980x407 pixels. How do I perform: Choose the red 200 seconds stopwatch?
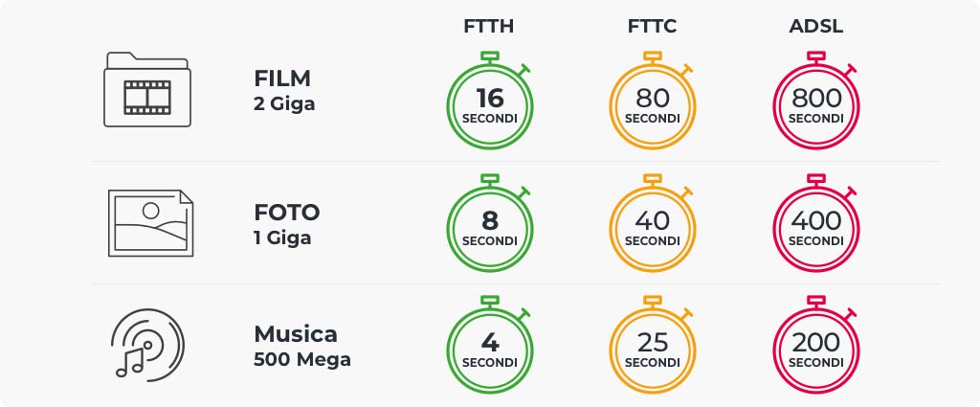815,345
